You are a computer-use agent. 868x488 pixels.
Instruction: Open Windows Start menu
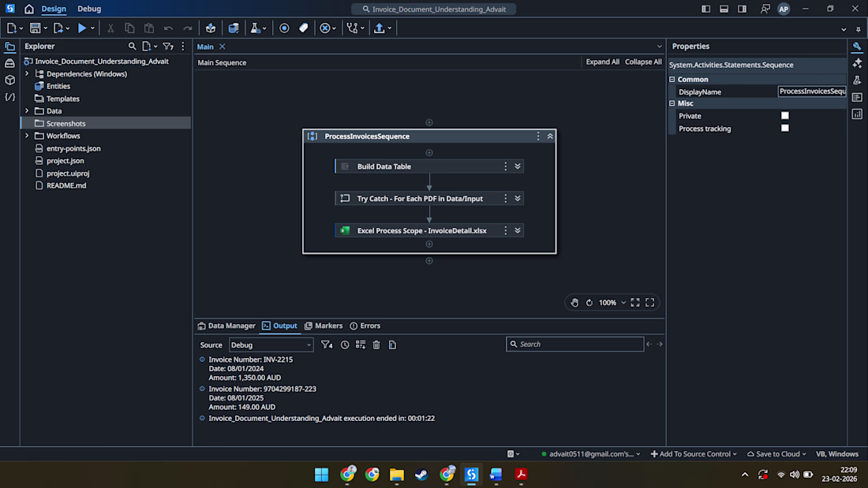322,475
